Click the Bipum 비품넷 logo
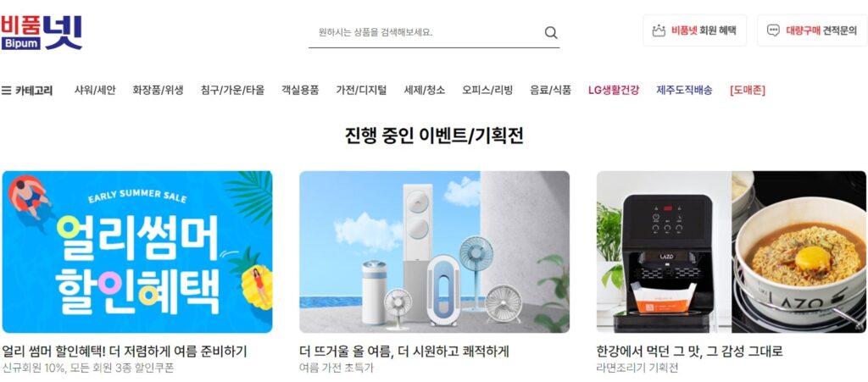 [42, 33]
